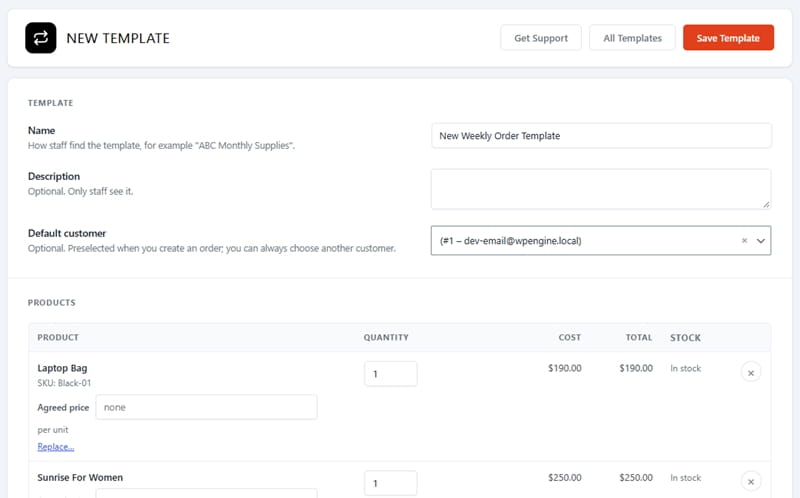Clear the selected default customer

pyautogui.click(x=744, y=241)
